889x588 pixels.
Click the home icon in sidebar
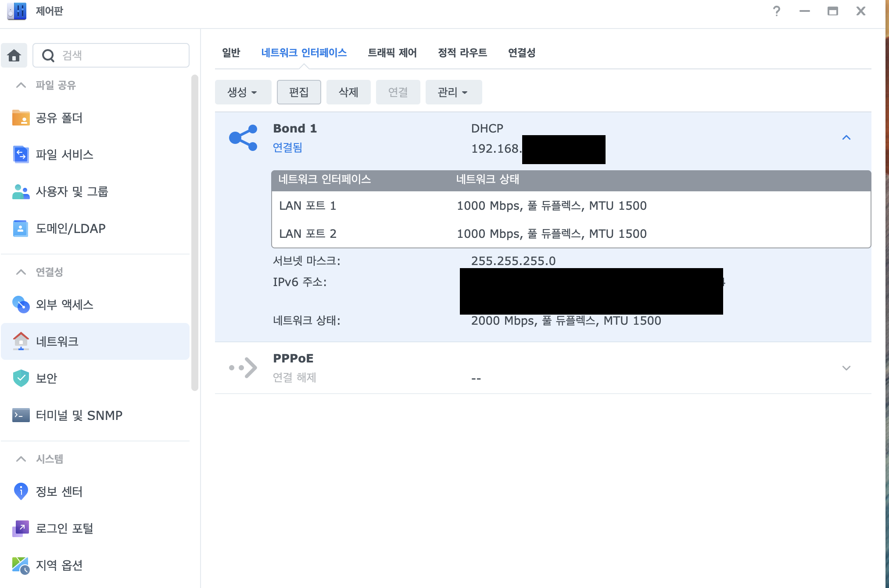(14, 55)
